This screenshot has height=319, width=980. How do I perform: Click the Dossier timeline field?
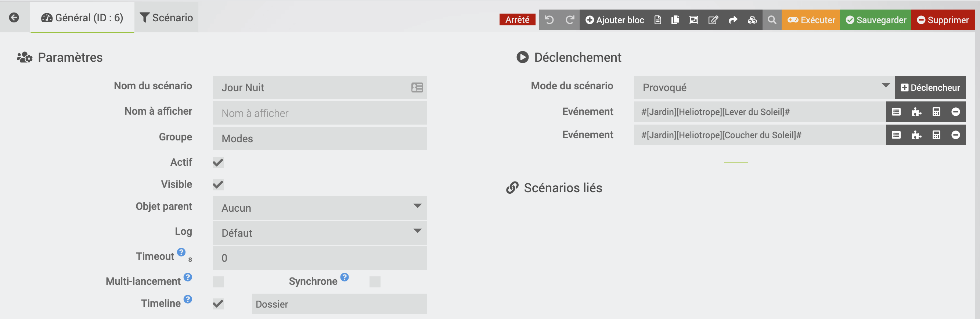(339, 304)
